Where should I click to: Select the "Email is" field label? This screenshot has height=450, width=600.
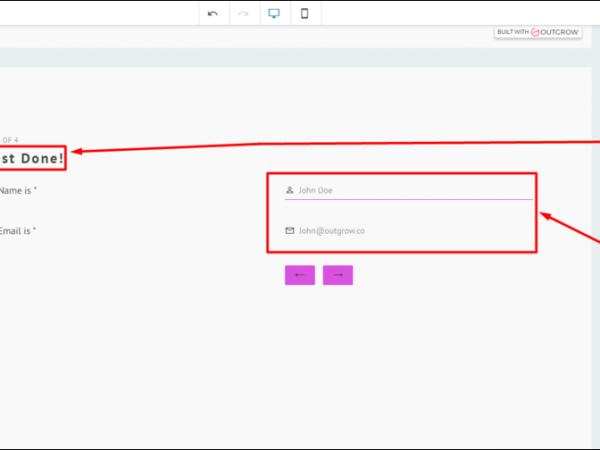click(x=14, y=231)
